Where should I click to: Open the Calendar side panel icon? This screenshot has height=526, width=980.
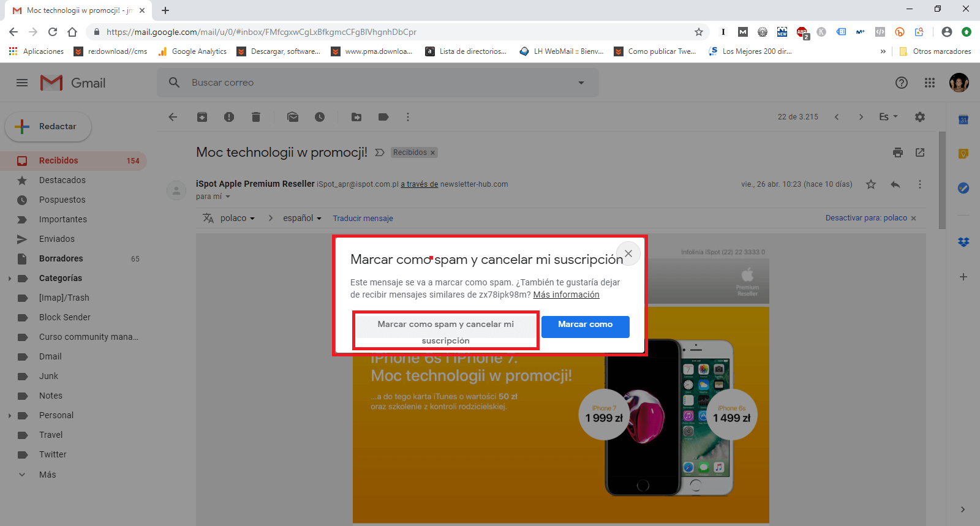pyautogui.click(x=963, y=119)
